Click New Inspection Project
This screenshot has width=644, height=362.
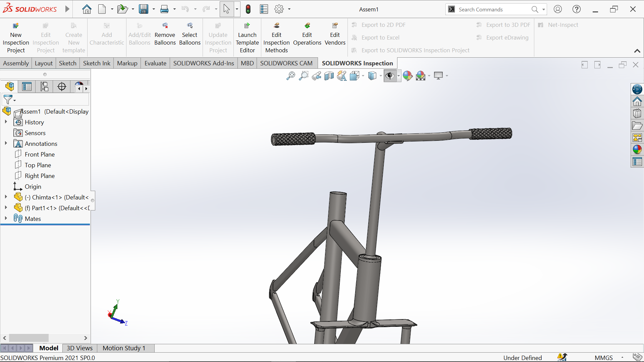[x=16, y=38]
